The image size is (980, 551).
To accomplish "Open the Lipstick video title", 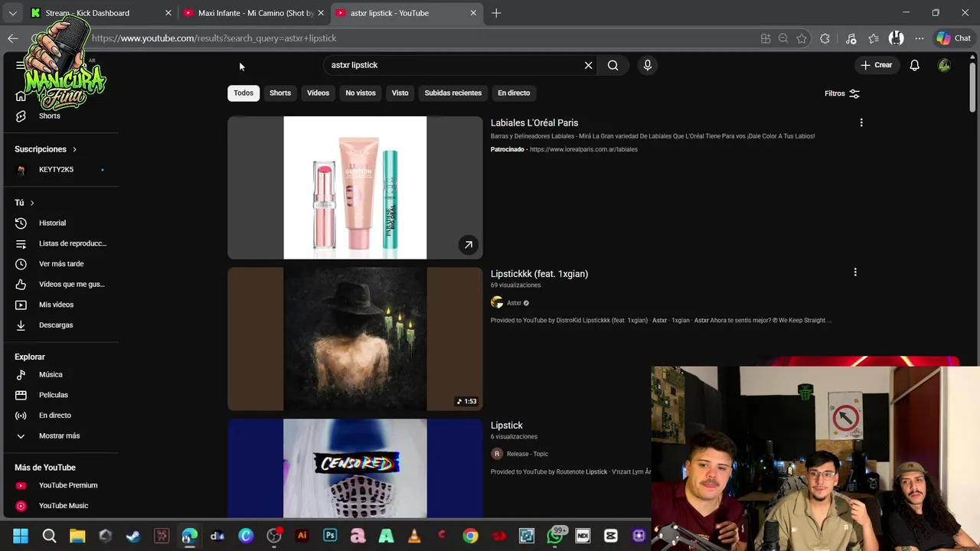I will (x=507, y=425).
